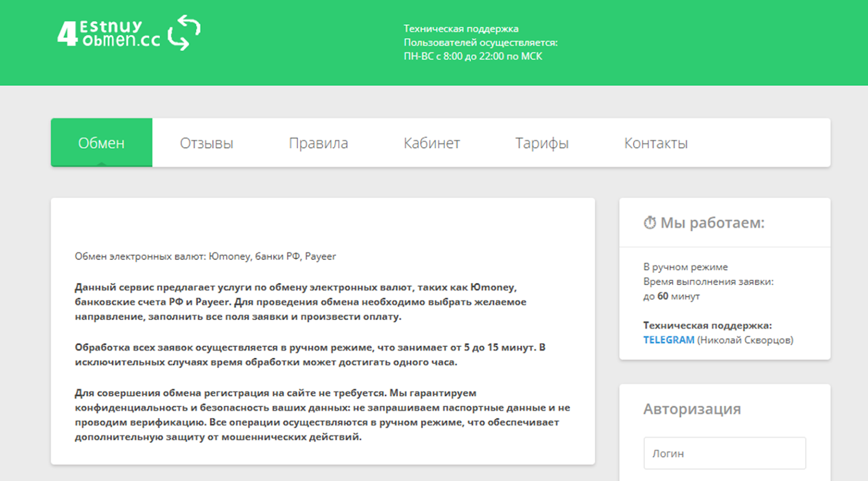868x481 pixels.
Task: View the Тарифы tab
Action: click(542, 143)
